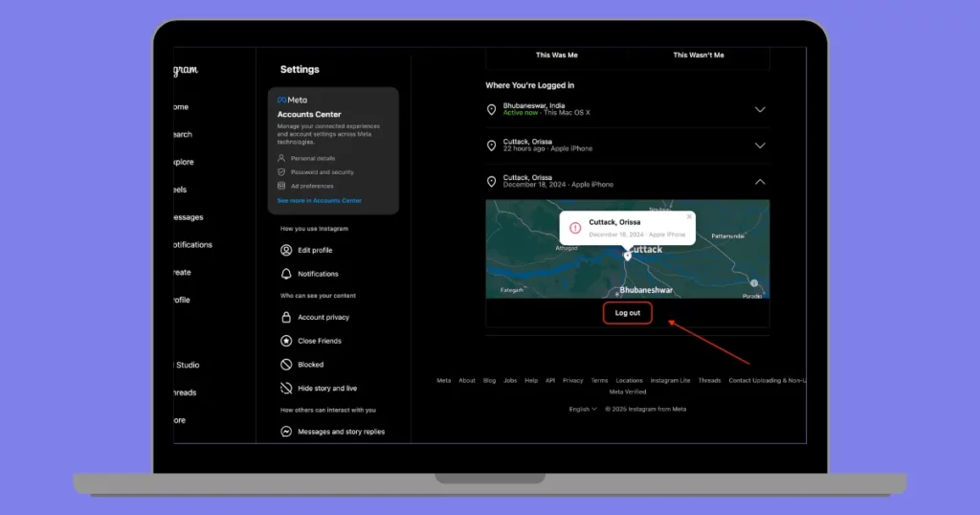980x515 pixels.
Task: Click the Blog footer link
Action: click(x=489, y=380)
